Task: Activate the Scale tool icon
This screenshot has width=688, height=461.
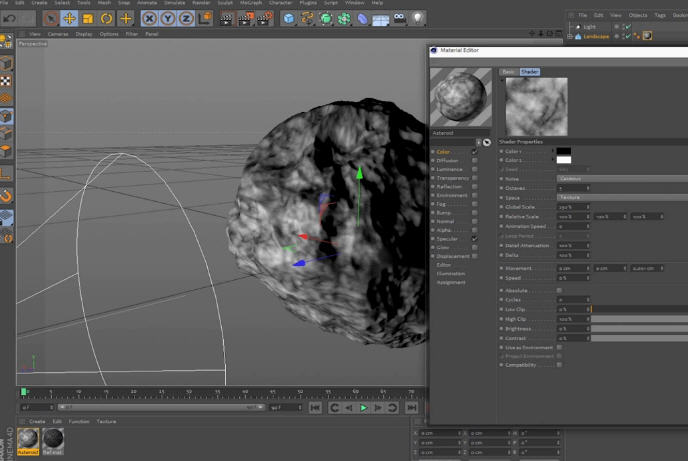Action: [x=88, y=18]
